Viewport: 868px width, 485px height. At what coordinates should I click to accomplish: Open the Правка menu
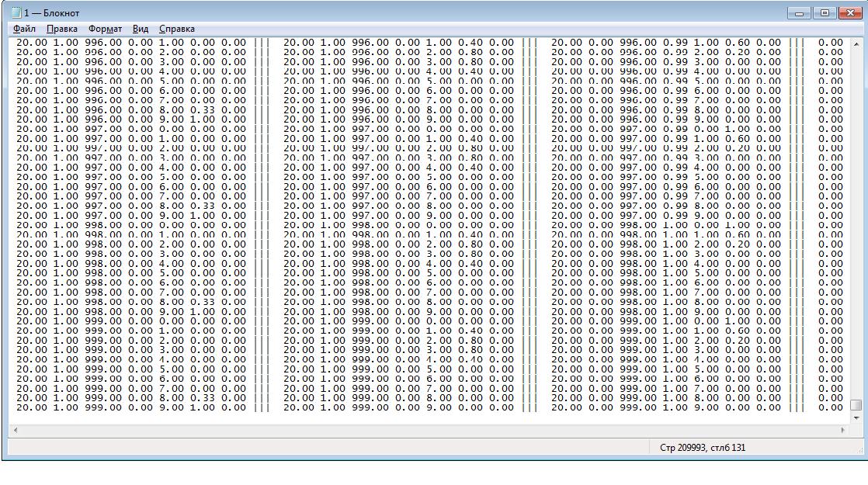point(62,29)
